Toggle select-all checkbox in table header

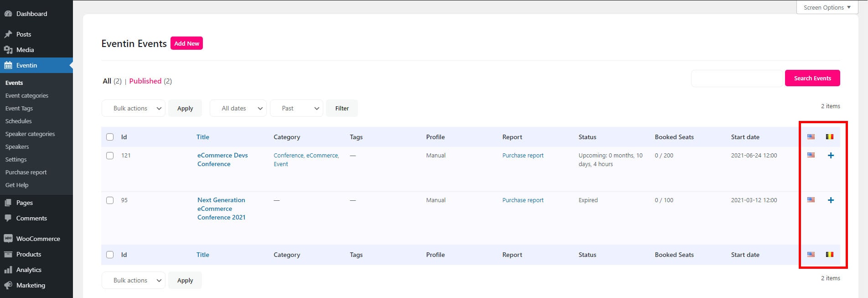[x=110, y=137]
